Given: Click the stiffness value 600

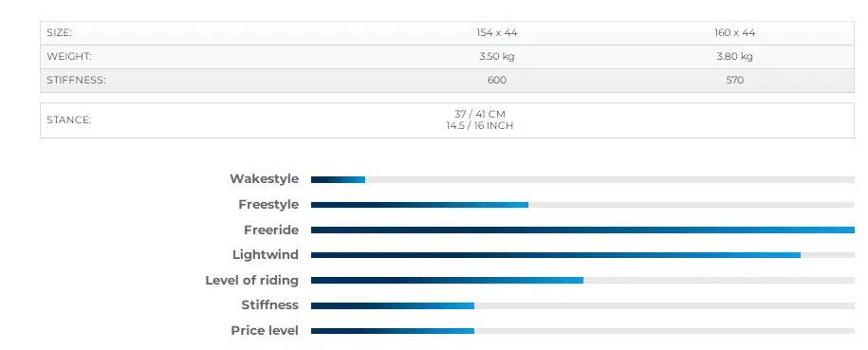Looking at the screenshot, I should point(496,81).
